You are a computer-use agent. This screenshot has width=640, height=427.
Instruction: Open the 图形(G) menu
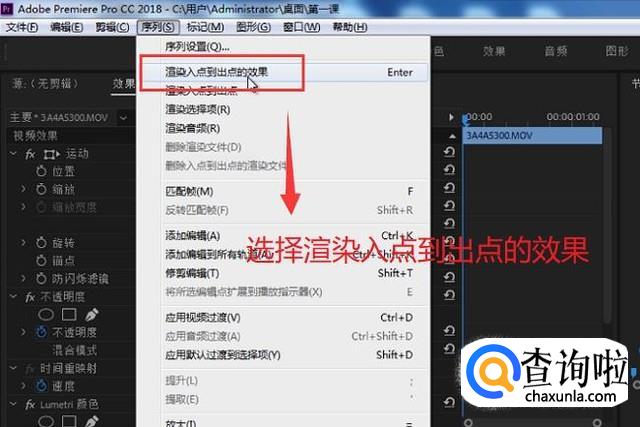coord(253,27)
